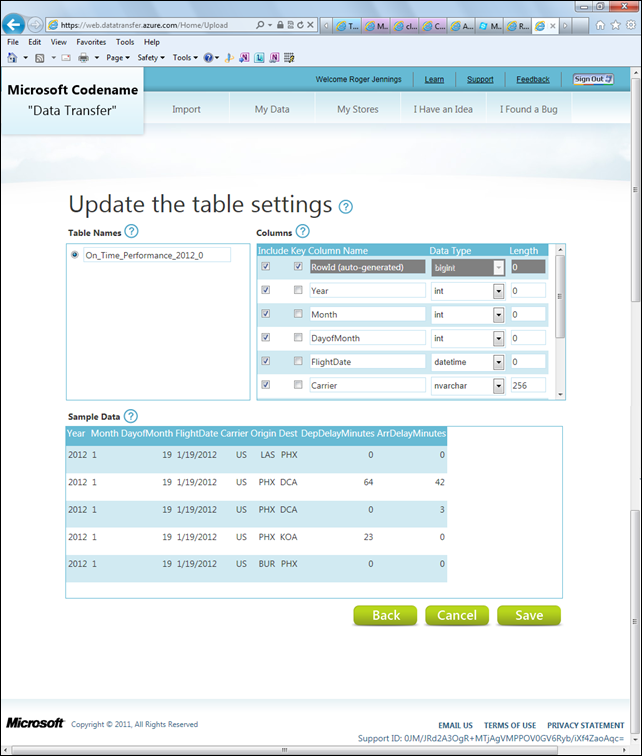The image size is (642, 756).
Task: Open the bigint data type dropdown for RowId
Action: (x=498, y=268)
